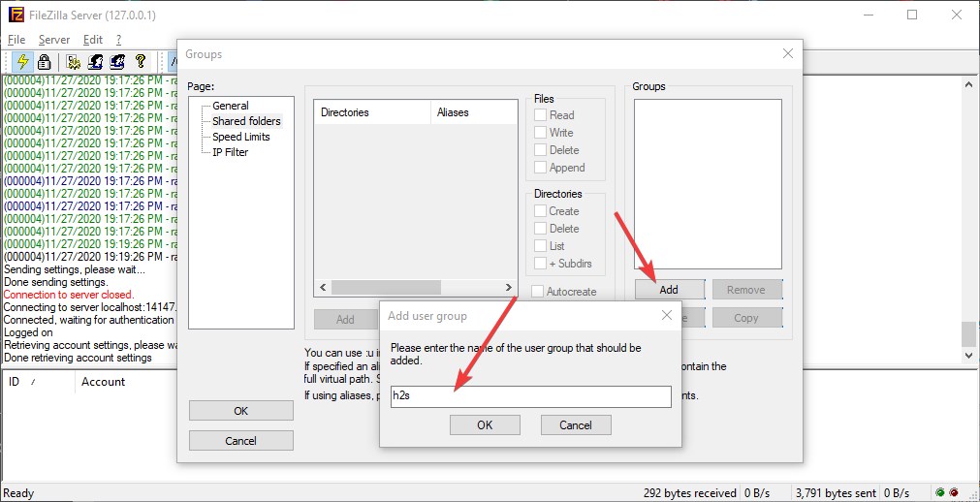This screenshot has width=980, height=502.
Task: Check the Directories Delete checkbox
Action: 540,229
